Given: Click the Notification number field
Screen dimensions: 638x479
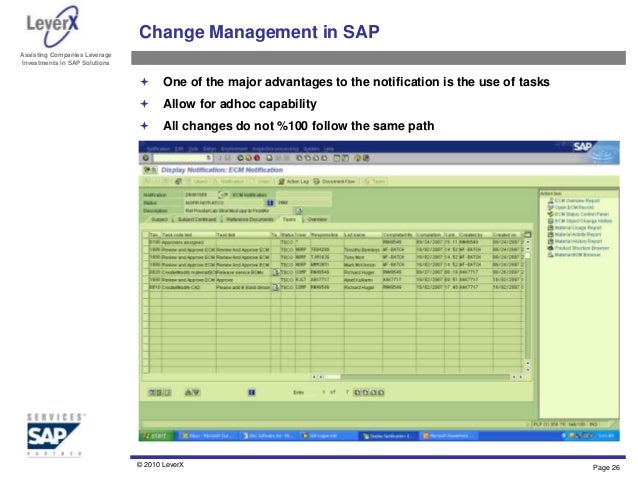Looking at the screenshot, I should coord(201,195).
